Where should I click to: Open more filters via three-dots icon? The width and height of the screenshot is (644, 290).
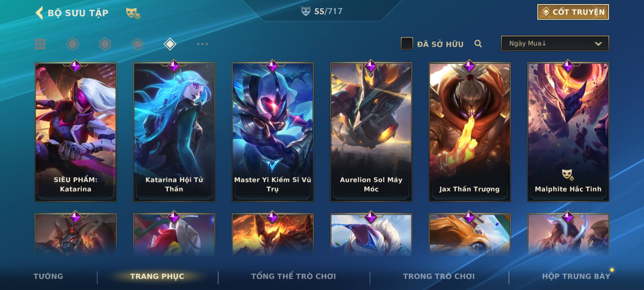point(202,44)
